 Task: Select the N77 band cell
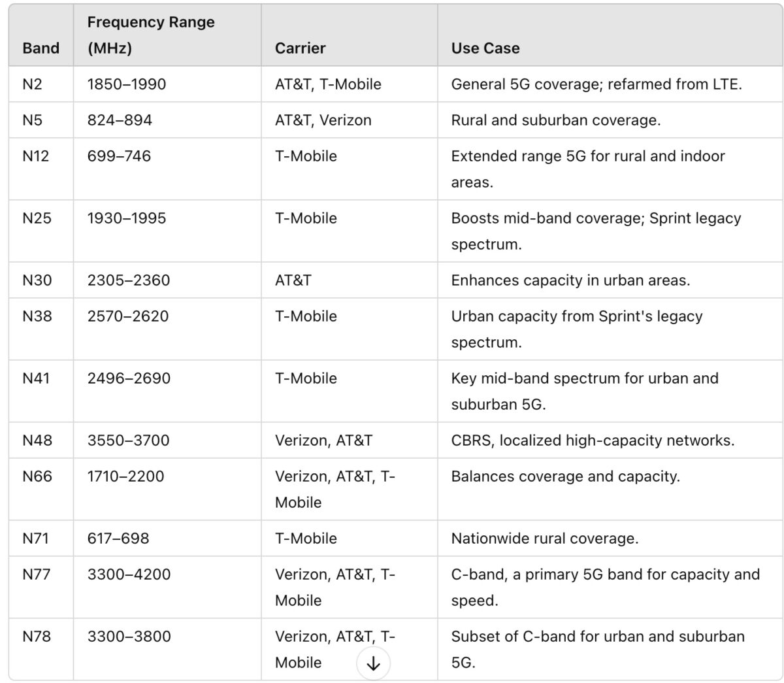point(35,575)
